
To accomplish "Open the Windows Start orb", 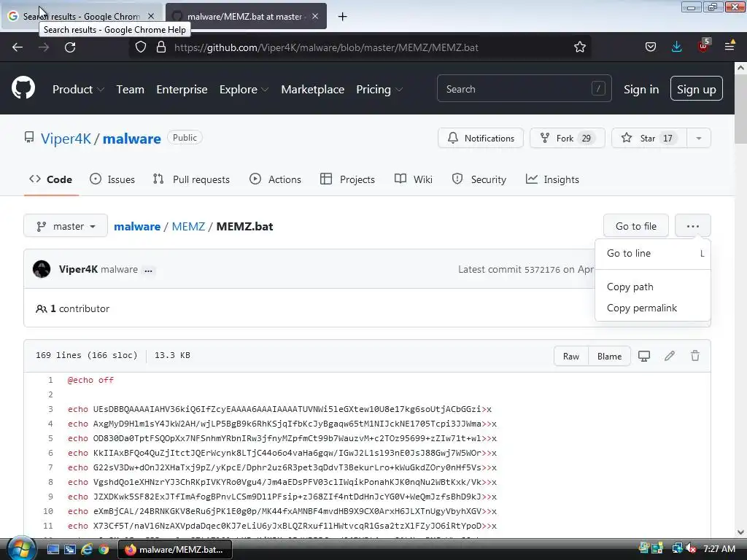I will click(x=20, y=548).
